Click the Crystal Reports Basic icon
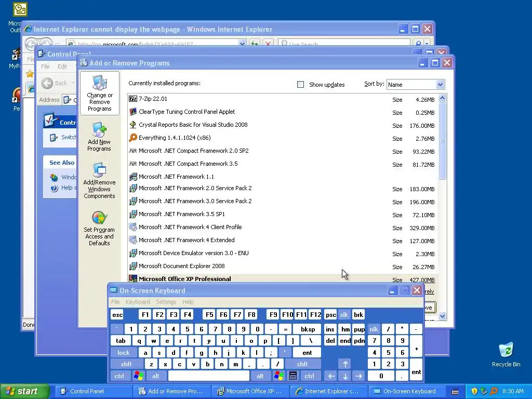532x399 pixels. point(132,125)
